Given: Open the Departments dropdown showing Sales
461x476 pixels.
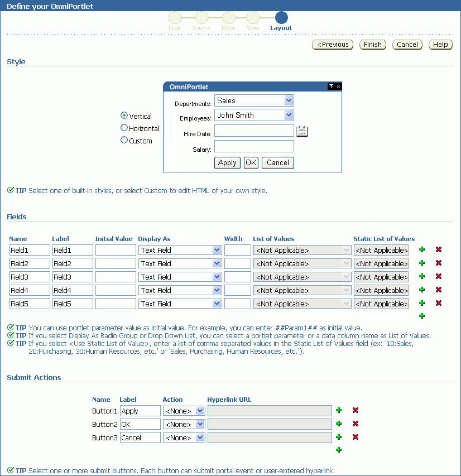Looking at the screenshot, I should point(289,100).
